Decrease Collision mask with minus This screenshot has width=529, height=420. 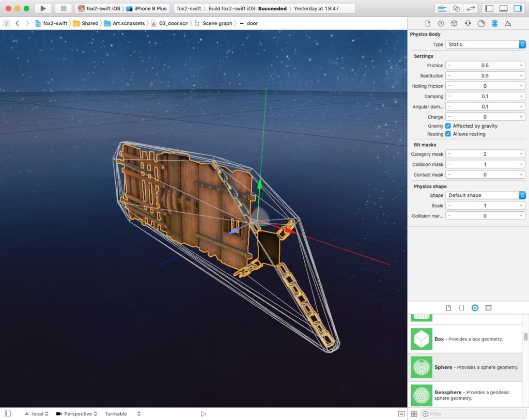click(449, 164)
